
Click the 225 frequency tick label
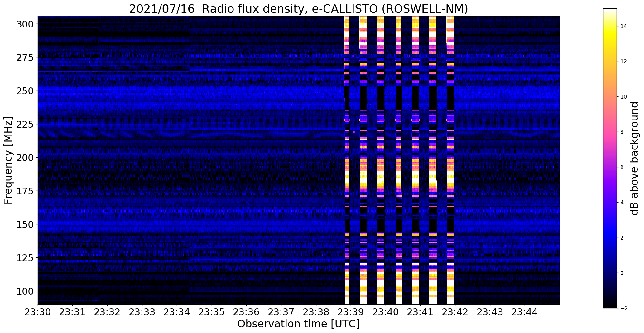(25, 124)
